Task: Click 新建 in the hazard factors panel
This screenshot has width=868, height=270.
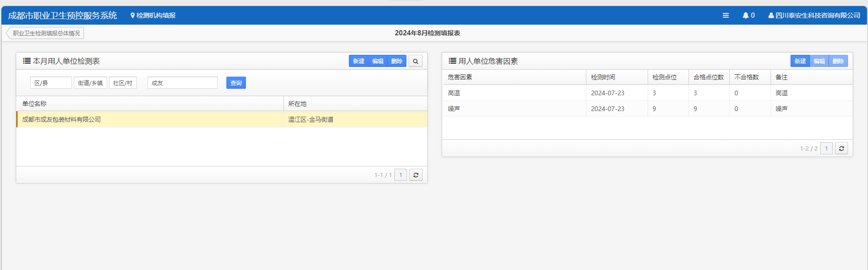Action: pos(800,61)
